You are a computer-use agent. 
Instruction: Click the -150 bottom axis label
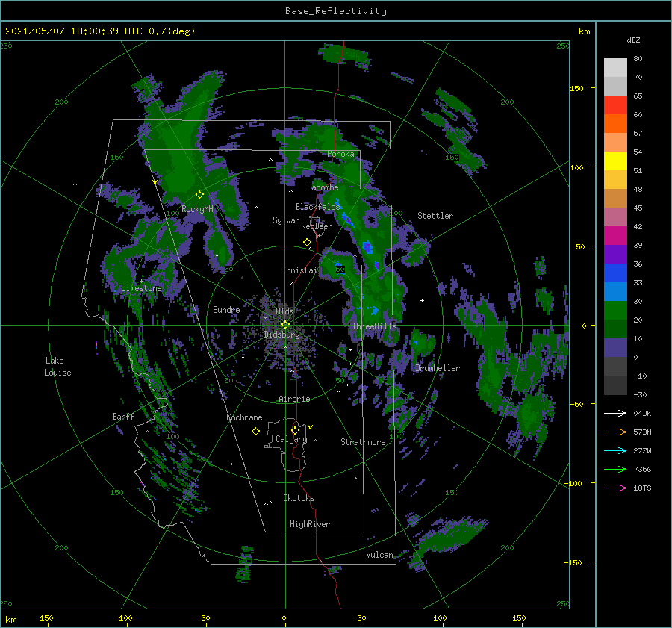[x=44, y=618]
